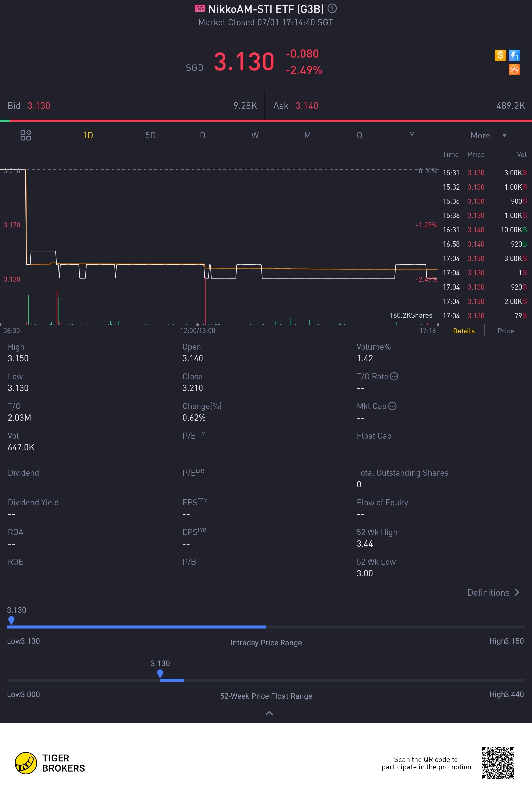The height and width of the screenshot is (804, 532).
Task: Click the 52 Wk Low value 3.00
Action: click(x=365, y=573)
